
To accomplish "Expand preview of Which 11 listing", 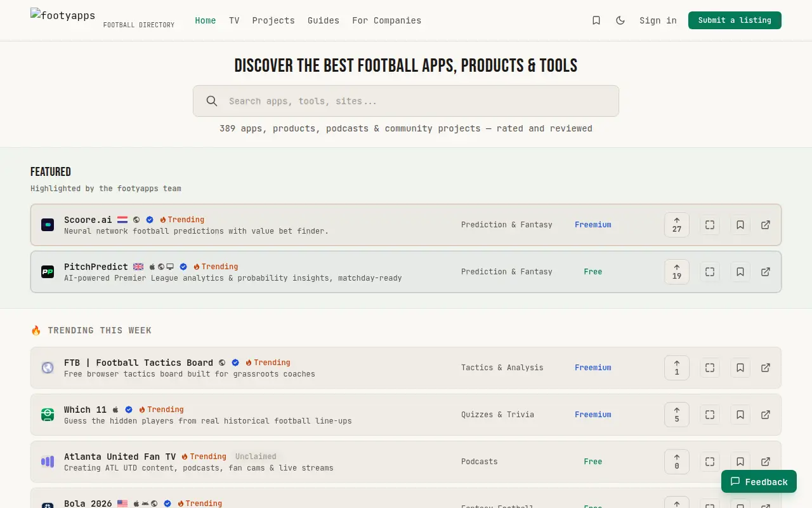I will pyautogui.click(x=710, y=415).
